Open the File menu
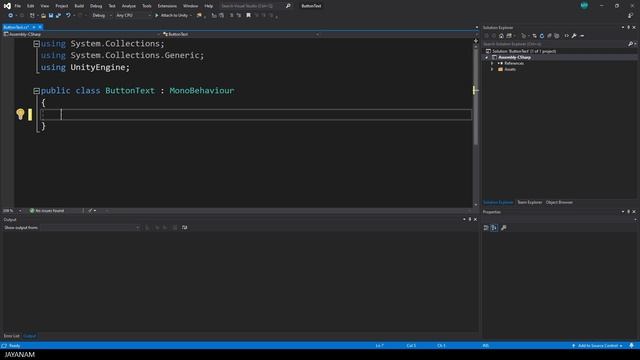 click(x=18, y=6)
